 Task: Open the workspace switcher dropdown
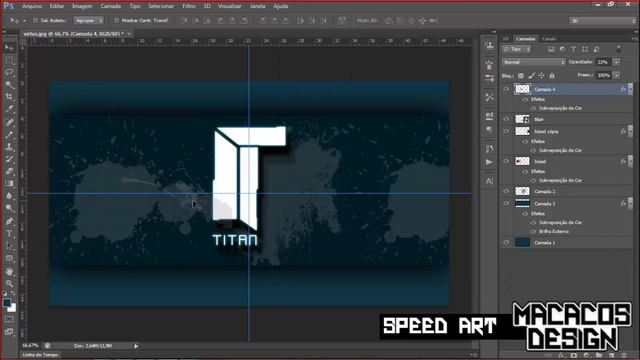(602, 20)
